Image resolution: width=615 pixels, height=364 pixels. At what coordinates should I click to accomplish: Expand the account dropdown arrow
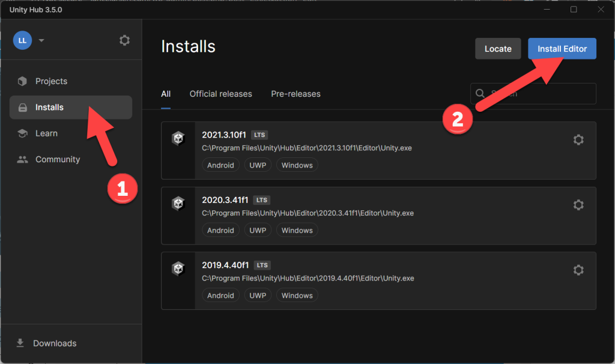pyautogui.click(x=41, y=40)
